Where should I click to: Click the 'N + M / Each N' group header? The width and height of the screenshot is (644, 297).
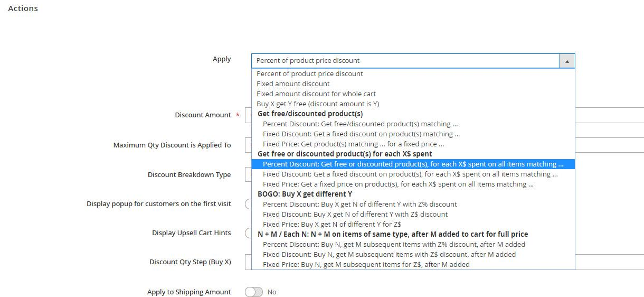pos(393,234)
